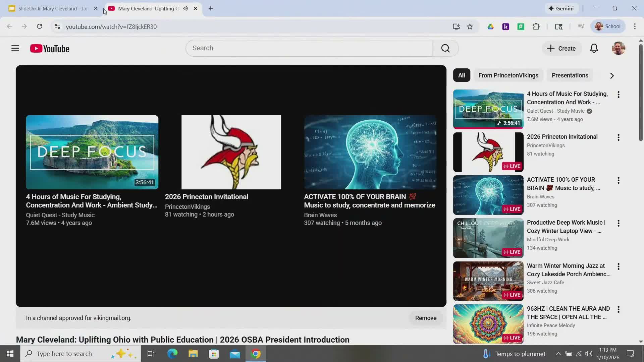
Task: Click the search magnifier button
Action: point(445,48)
